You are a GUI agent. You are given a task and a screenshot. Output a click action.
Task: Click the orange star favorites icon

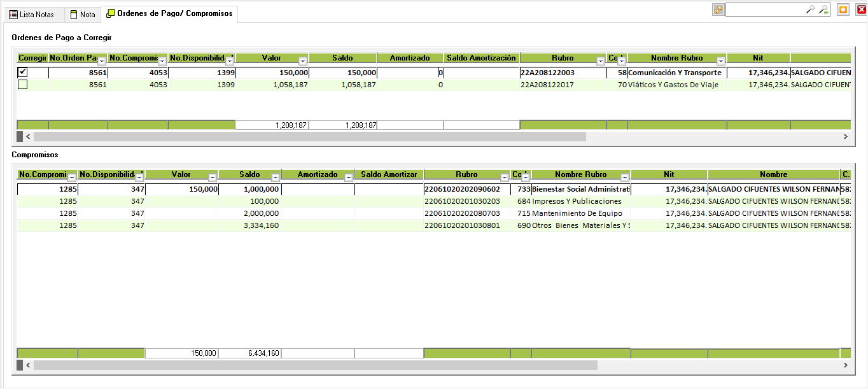pyautogui.click(x=843, y=10)
